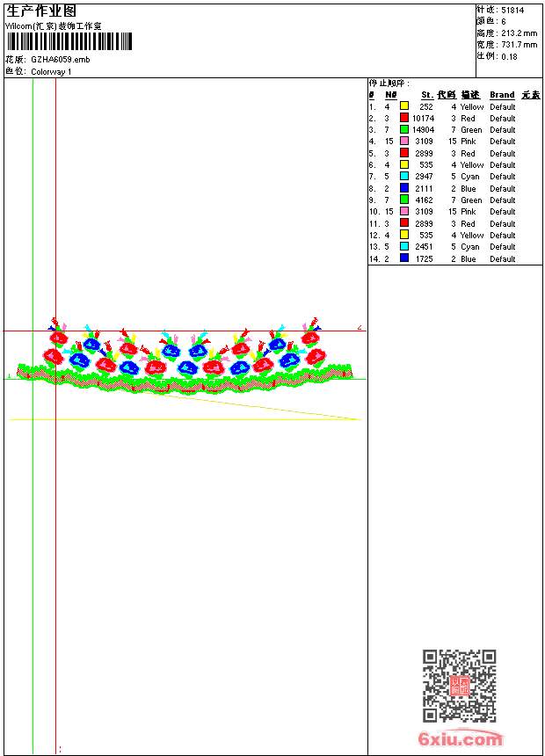Click the 生产作业图 title heading
The width and height of the screenshot is (545, 756).
(41, 11)
